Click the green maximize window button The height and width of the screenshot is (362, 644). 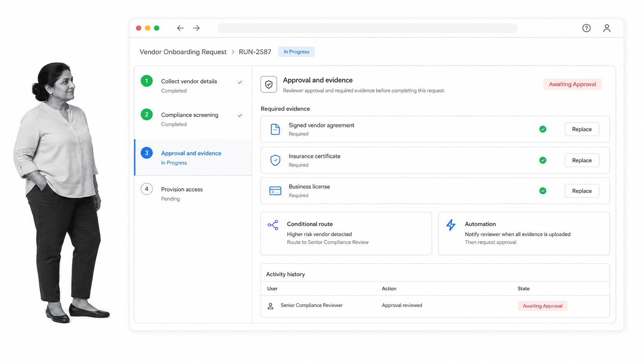(x=157, y=28)
